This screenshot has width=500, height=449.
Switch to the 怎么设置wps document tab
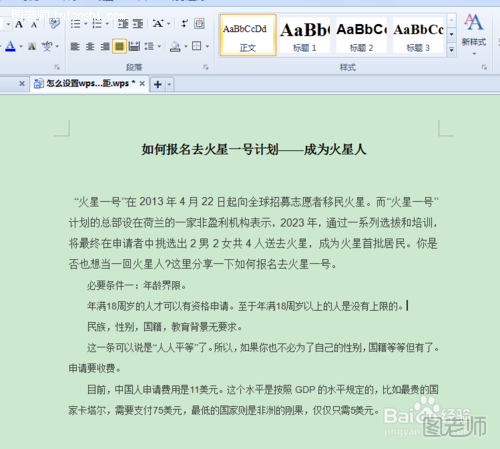87,83
